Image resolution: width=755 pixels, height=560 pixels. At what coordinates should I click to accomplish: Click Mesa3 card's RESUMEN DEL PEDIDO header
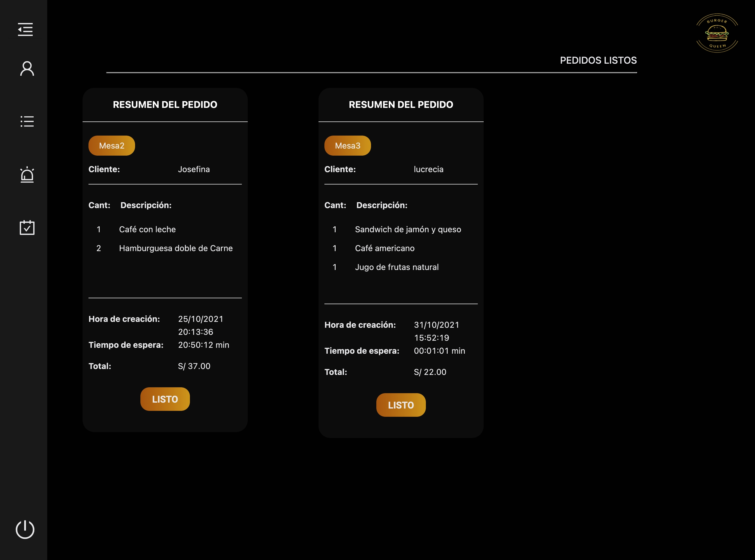tap(401, 105)
